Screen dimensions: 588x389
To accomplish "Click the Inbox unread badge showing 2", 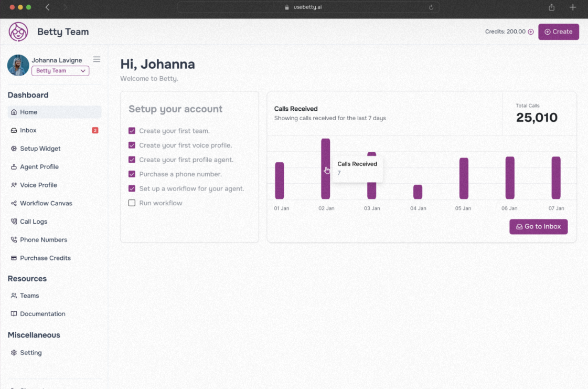I will pos(95,130).
